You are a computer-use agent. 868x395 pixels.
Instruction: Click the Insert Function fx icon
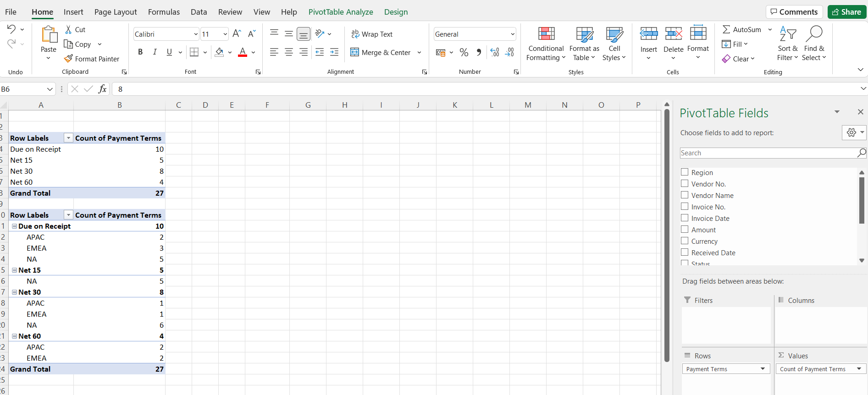point(102,89)
